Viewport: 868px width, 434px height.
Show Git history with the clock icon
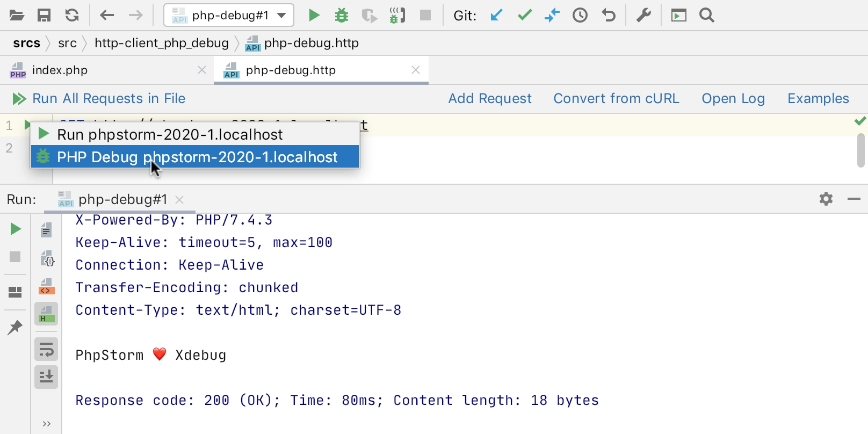click(x=580, y=16)
